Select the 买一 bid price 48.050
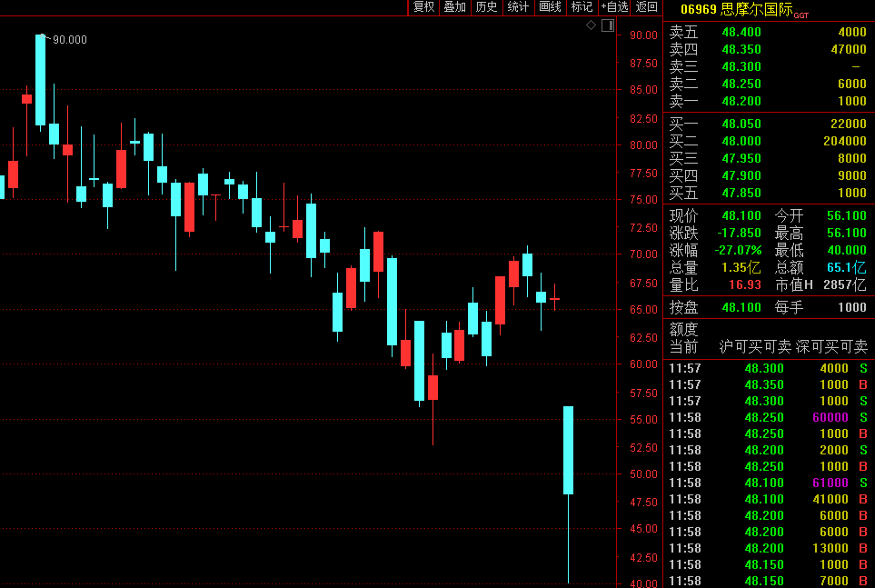This screenshot has height=588, width=875. tap(741, 124)
